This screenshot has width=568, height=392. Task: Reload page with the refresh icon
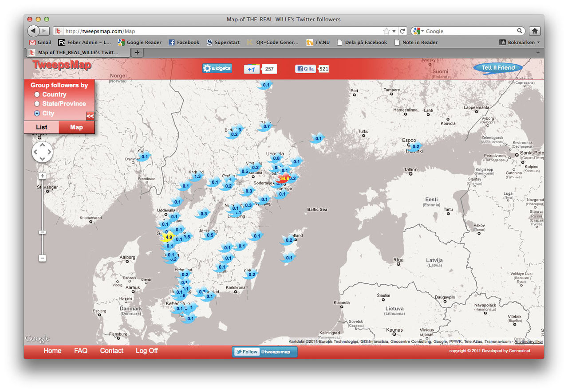pos(402,31)
